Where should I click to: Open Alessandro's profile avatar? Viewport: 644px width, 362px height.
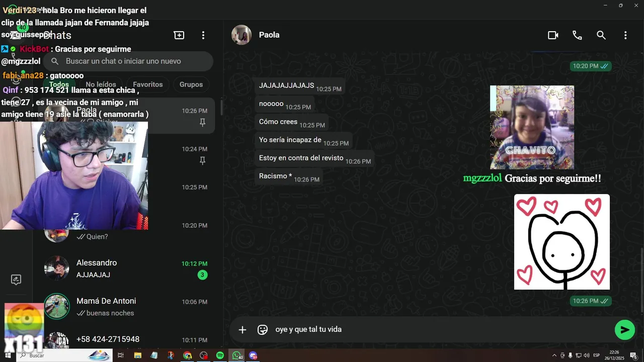(57, 268)
